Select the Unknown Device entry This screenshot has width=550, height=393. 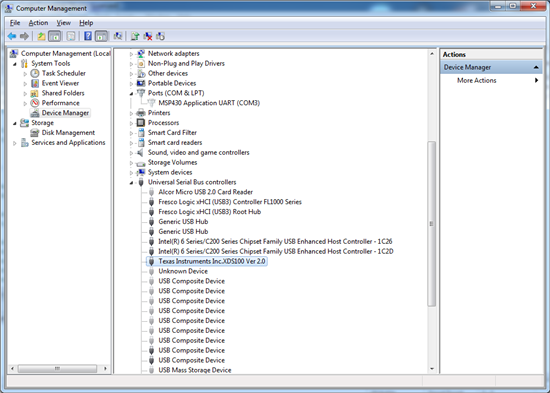tap(183, 271)
